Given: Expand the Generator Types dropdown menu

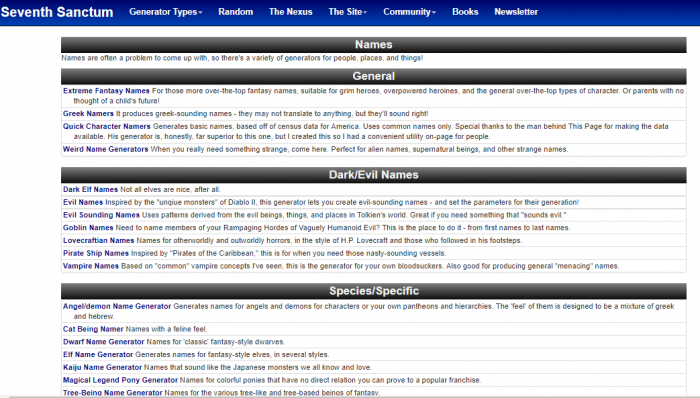Looking at the screenshot, I should pyautogui.click(x=166, y=12).
